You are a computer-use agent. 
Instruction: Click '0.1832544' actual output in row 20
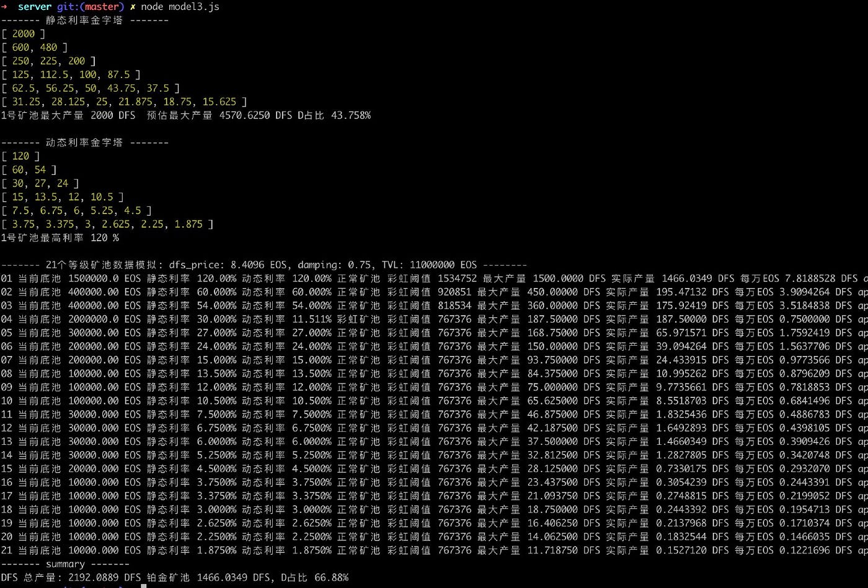[x=681, y=538]
